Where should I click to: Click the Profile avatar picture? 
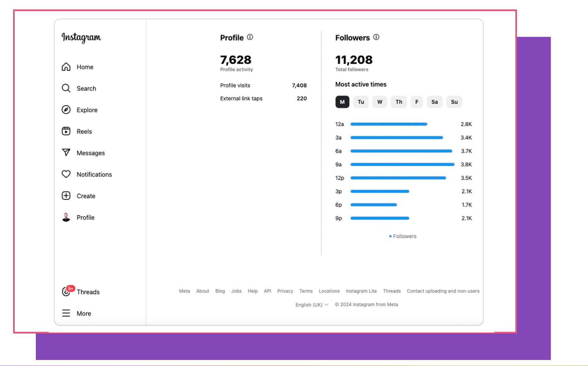[66, 217]
